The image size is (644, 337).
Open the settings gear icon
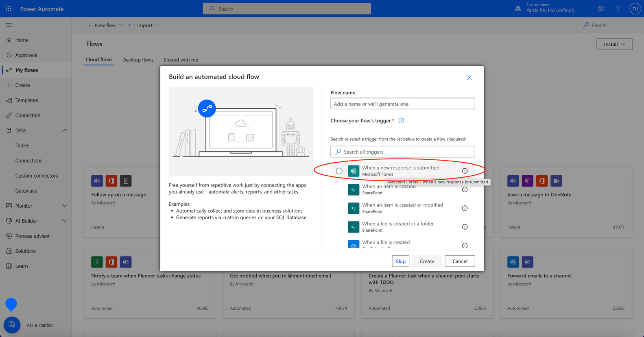(x=601, y=9)
